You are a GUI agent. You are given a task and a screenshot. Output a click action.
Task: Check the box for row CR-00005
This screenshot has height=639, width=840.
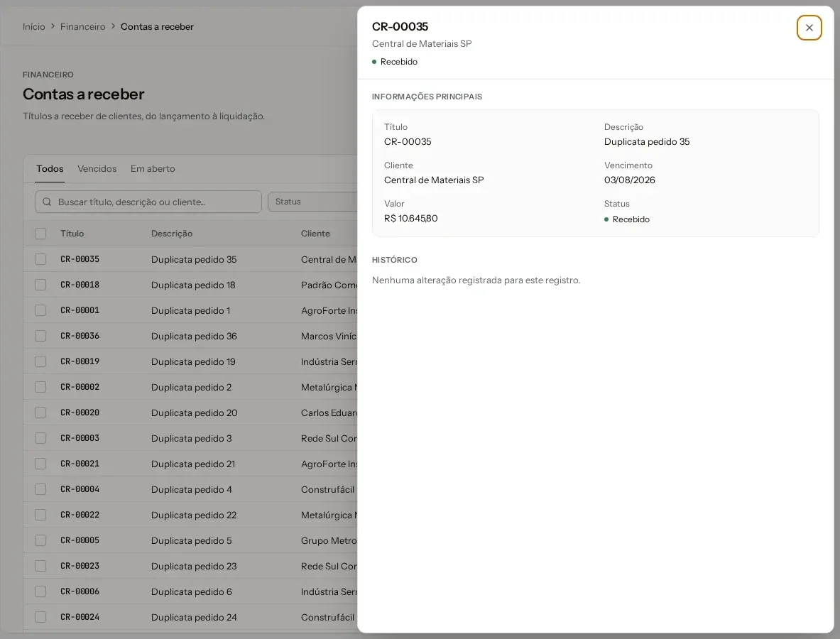point(40,540)
